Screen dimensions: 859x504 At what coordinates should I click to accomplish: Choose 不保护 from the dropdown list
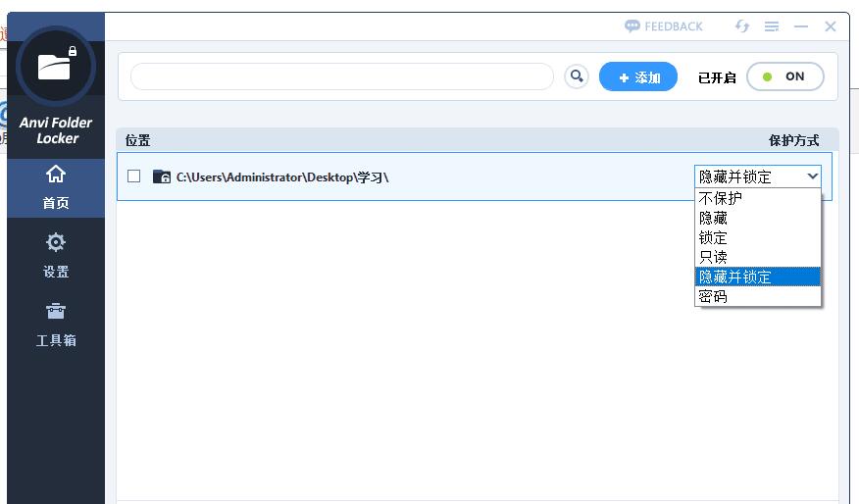758,198
